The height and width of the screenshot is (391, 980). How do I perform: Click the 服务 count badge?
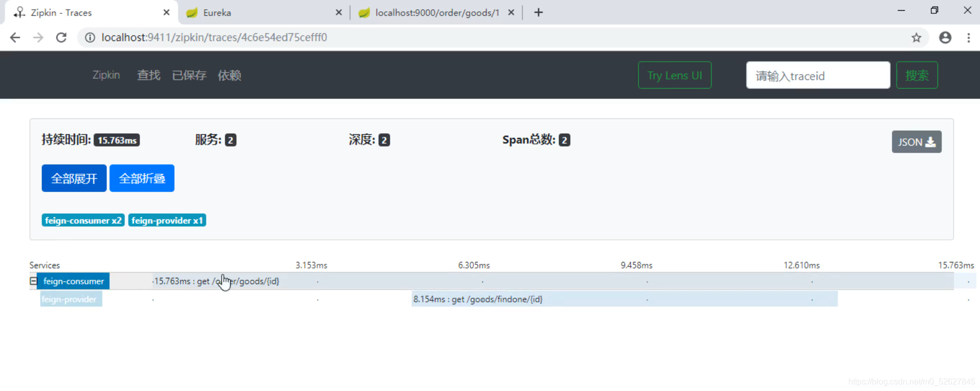click(x=231, y=140)
